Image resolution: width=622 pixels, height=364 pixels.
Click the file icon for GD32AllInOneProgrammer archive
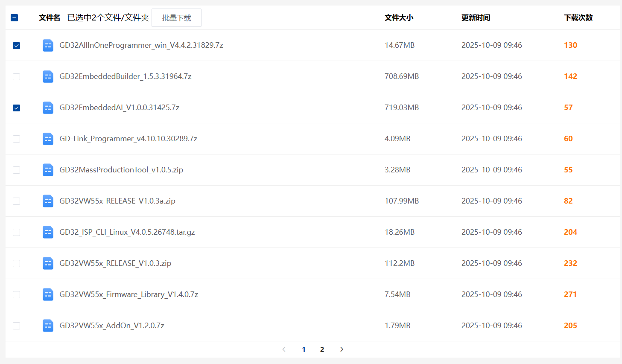(48, 45)
